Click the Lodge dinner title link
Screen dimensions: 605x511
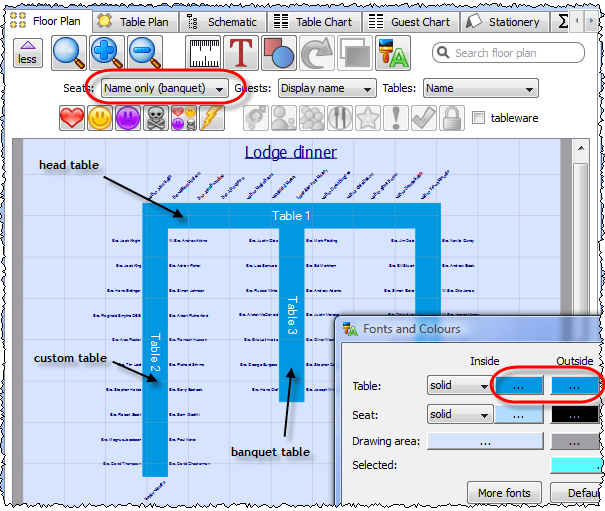click(291, 152)
